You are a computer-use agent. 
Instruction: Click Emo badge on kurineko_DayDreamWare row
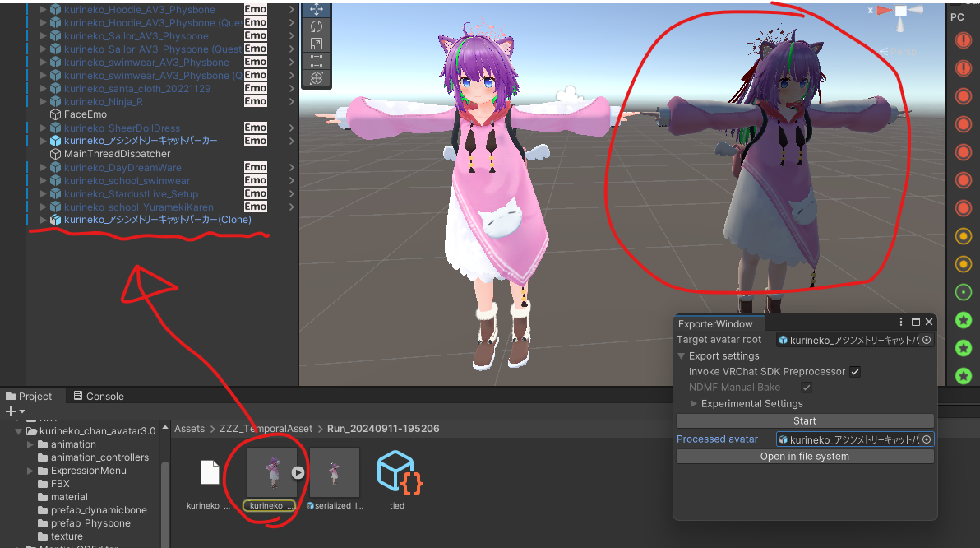coord(256,167)
